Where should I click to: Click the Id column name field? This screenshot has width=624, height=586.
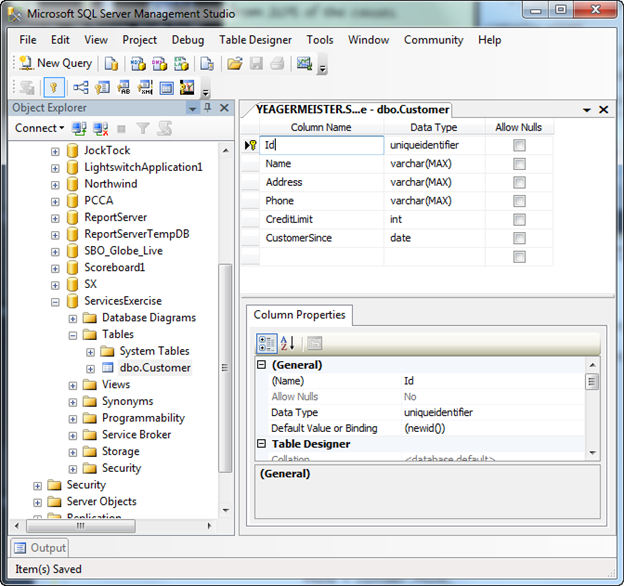coord(322,145)
